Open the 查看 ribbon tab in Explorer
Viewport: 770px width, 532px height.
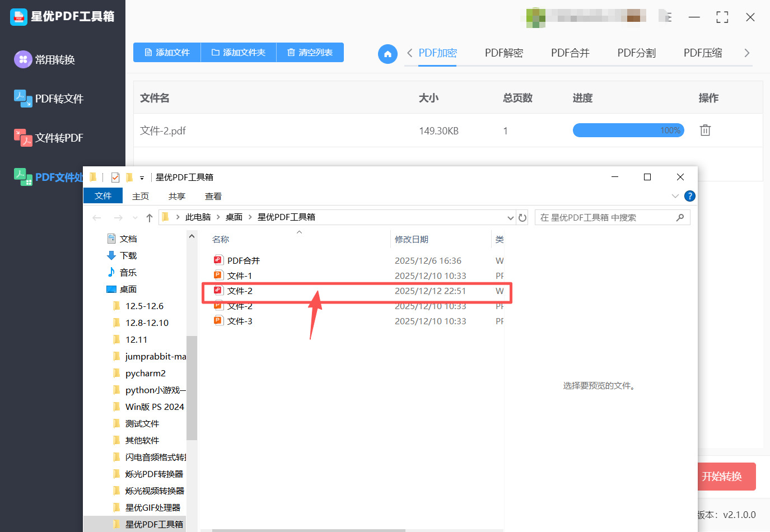(x=213, y=197)
